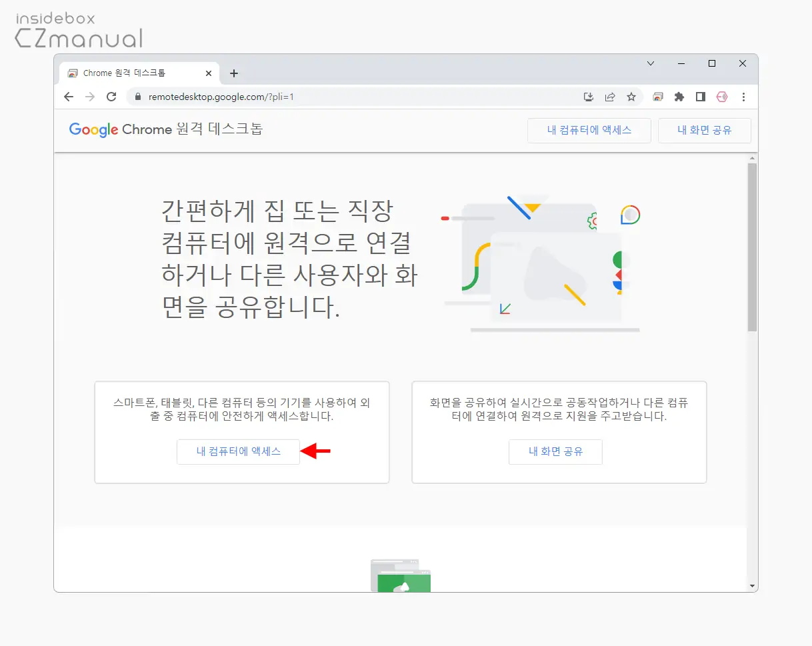This screenshot has width=812, height=646.
Task: Click the share page icon in address bar
Action: tap(610, 97)
